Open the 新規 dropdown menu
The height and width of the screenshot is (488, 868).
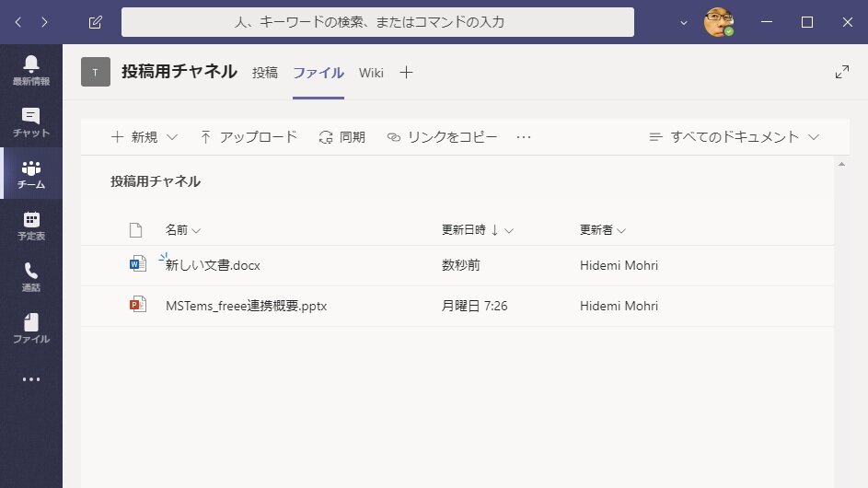(144, 137)
